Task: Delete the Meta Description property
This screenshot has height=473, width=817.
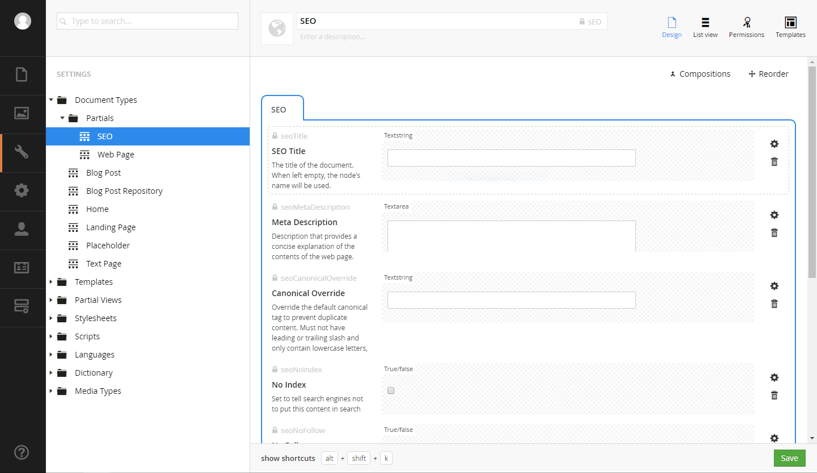Action: 774,233
